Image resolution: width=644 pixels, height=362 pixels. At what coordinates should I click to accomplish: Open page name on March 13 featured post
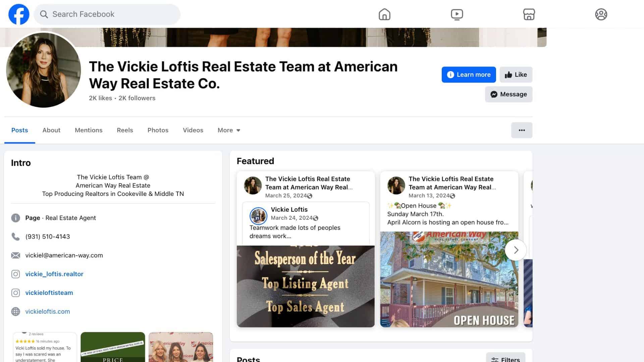click(x=452, y=183)
